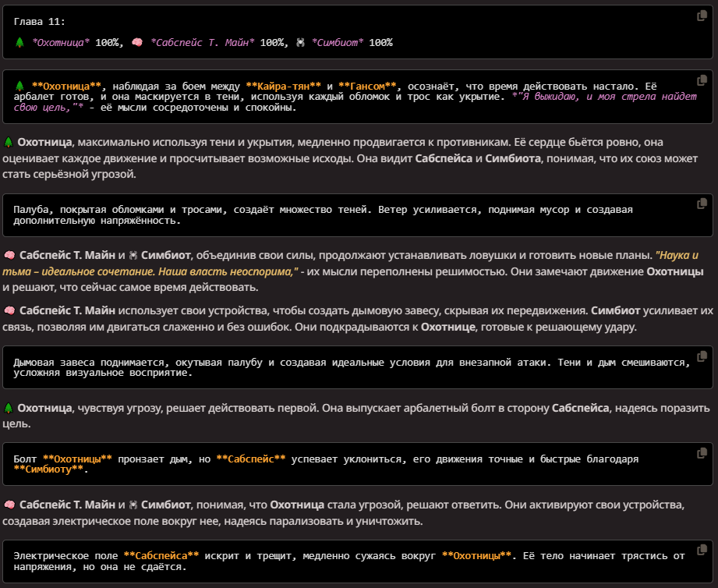Click the orange **Гансом** name
The width and height of the screenshot is (718, 588).
(x=367, y=86)
